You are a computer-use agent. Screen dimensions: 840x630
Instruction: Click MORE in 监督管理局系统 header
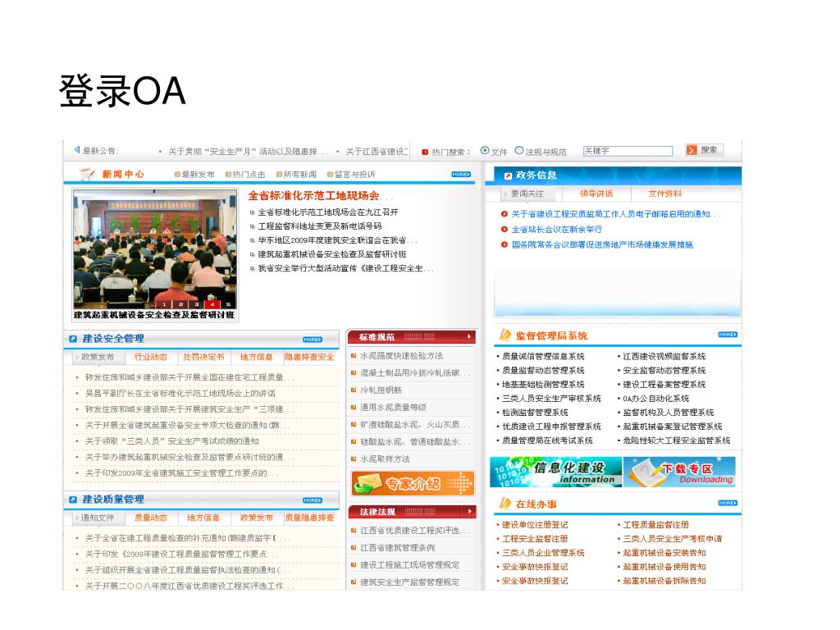(728, 335)
